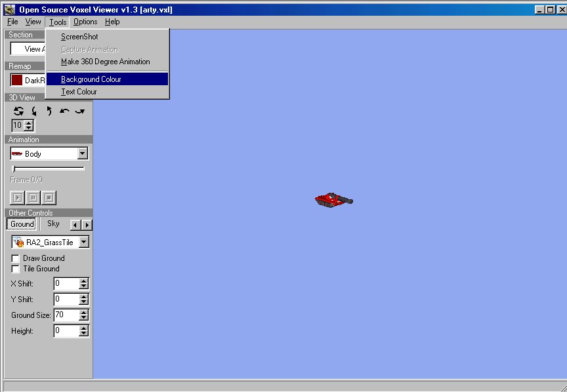Decrease the X Shift value
Image resolution: width=567 pixels, height=392 pixels.
(83, 286)
